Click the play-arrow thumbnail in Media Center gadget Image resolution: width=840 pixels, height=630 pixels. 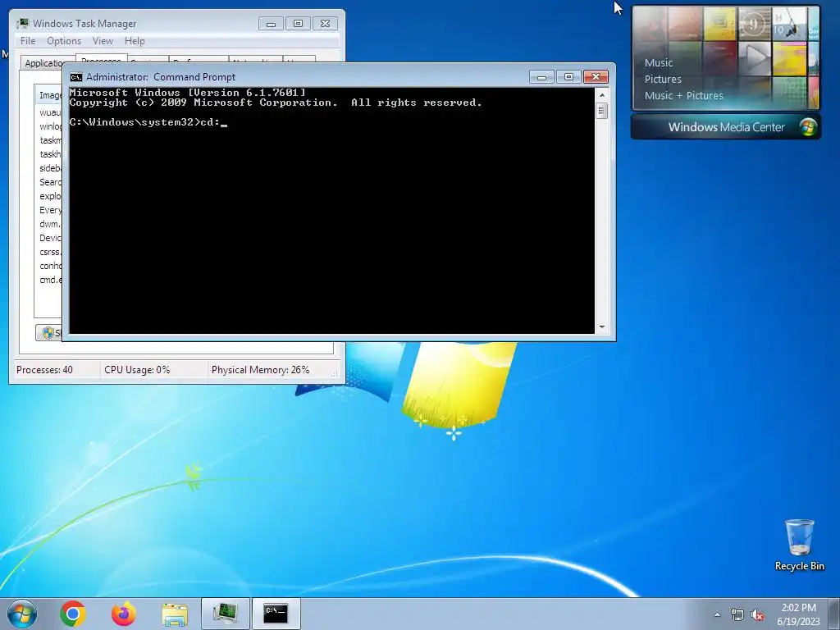click(x=755, y=58)
